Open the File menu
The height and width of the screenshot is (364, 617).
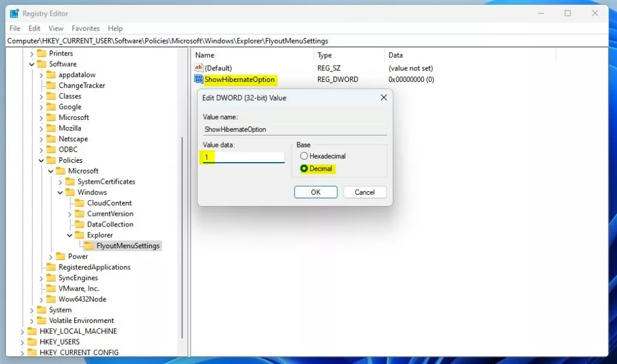click(15, 28)
